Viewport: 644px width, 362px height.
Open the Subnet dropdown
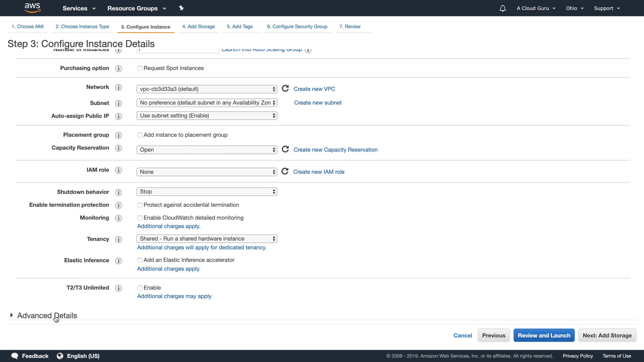pyautogui.click(x=207, y=103)
